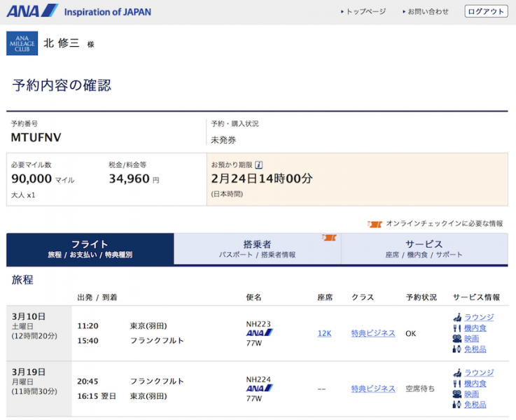Click the ログアウト logout button

[x=486, y=11]
